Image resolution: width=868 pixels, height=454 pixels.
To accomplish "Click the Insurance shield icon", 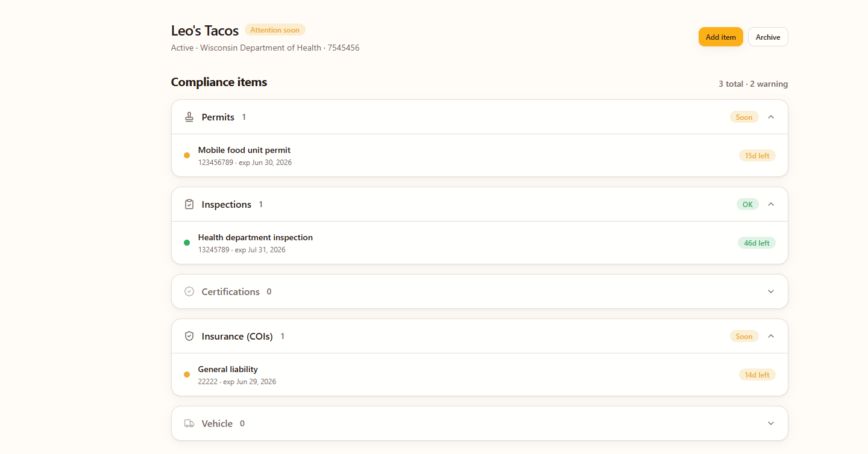I will click(x=189, y=337).
